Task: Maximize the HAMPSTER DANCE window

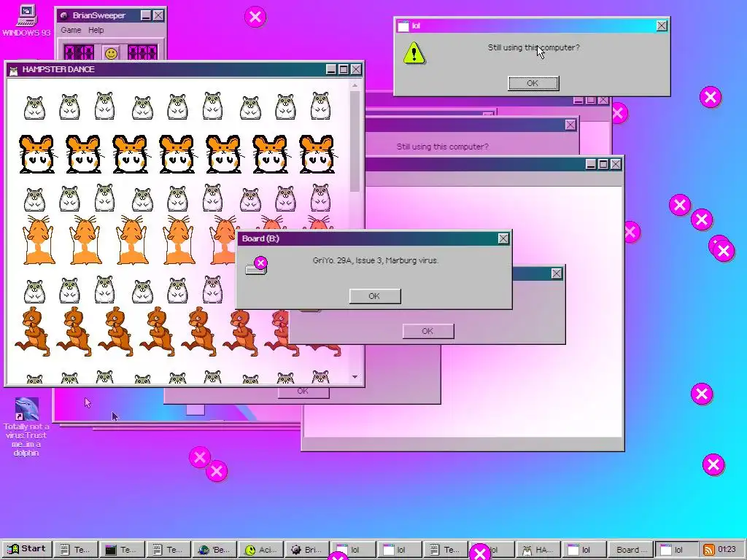Action: click(x=344, y=69)
